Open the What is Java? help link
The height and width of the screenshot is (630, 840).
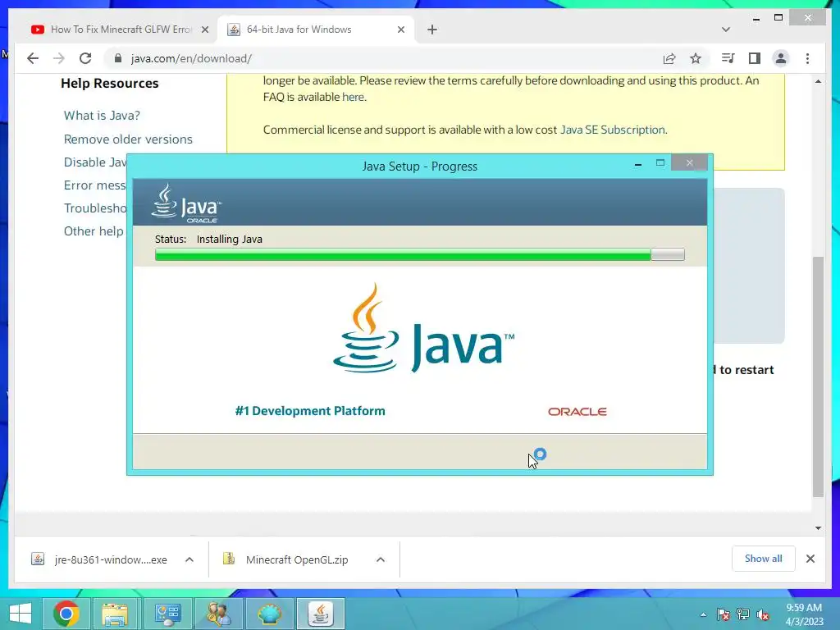pos(102,115)
